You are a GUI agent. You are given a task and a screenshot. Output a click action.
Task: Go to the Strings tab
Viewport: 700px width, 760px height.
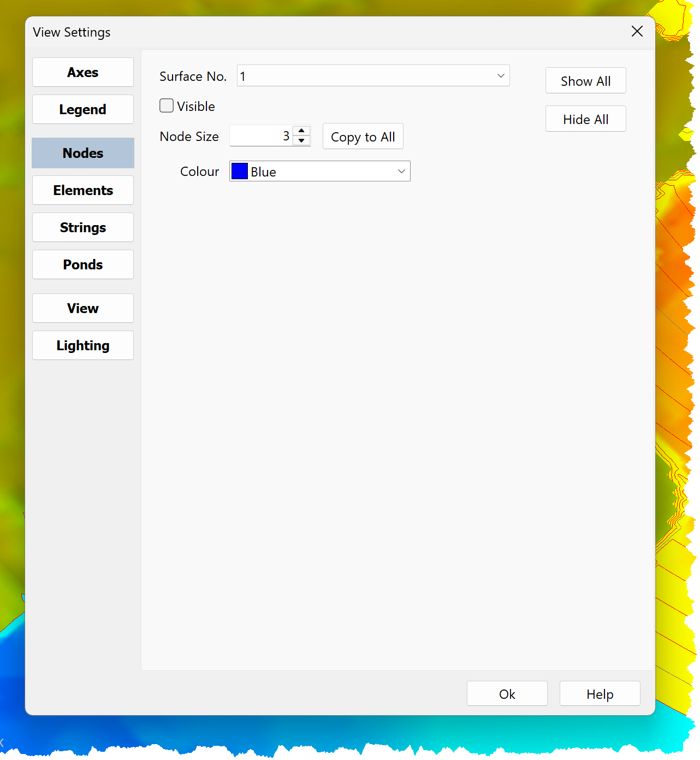tap(83, 227)
